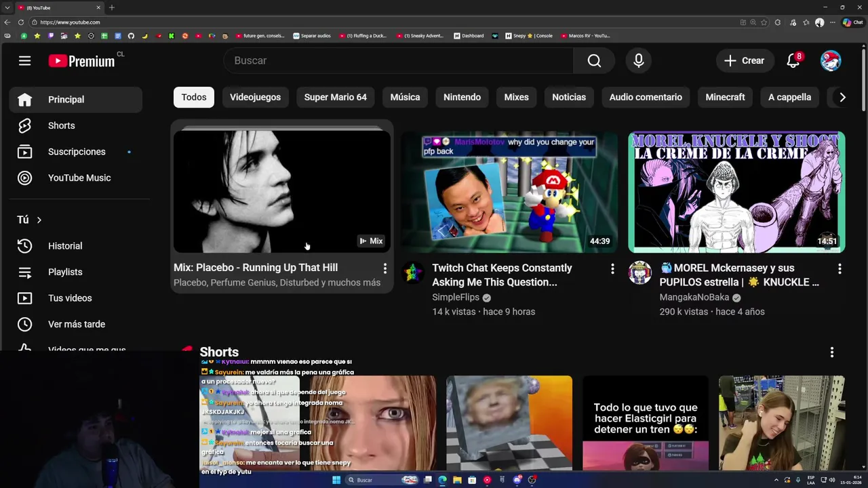Open Discord from the taskbar
This screenshot has height=488, width=868.
[517, 480]
